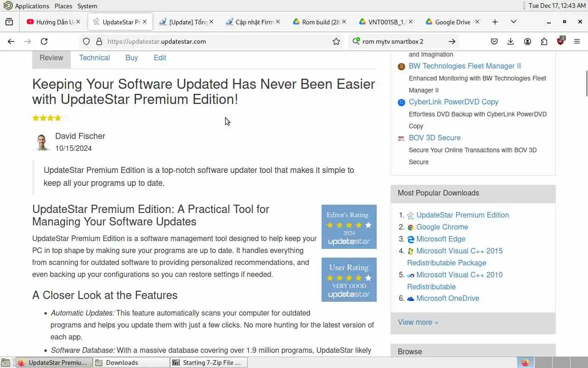Open the extensions puzzle icon
Screen dimensions: 588x368
pos(544,41)
